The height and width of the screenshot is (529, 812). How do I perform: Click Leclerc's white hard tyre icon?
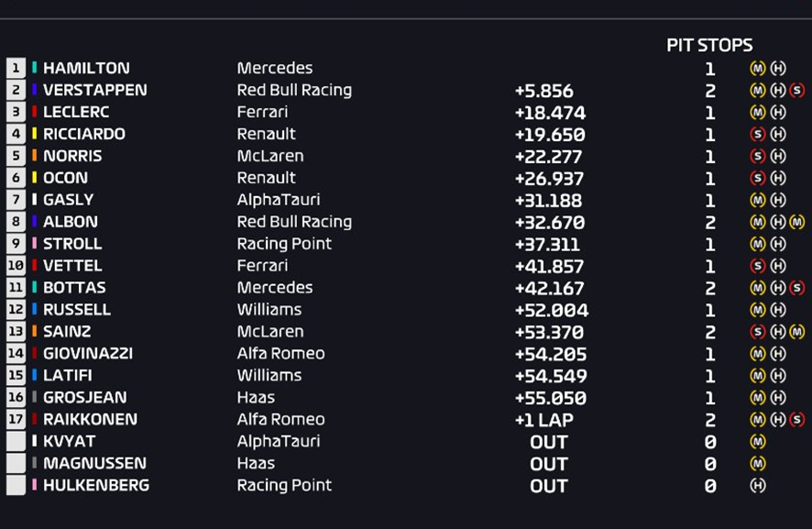click(778, 112)
